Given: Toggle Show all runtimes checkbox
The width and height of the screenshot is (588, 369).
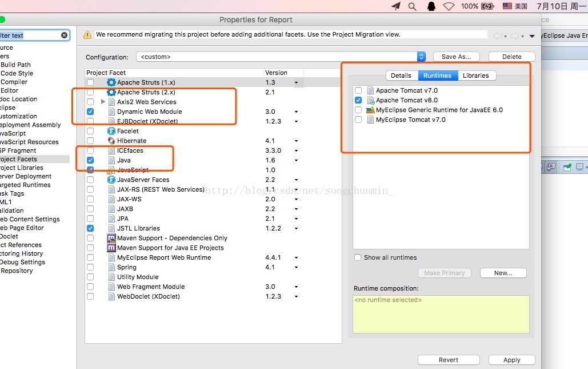Looking at the screenshot, I should click(358, 257).
